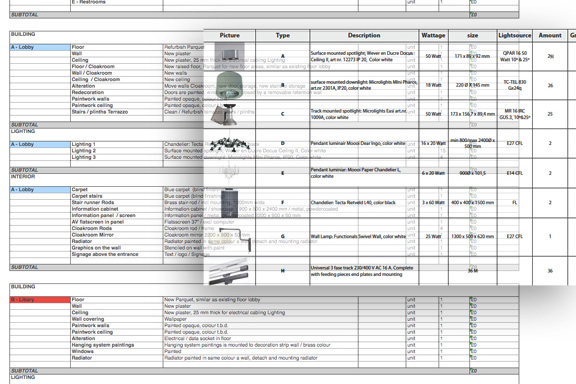Viewport: 576px width, 384px height.
Task: Click the TC-TEL 830 Gx24q lightsource cell
Action: [x=515, y=85]
